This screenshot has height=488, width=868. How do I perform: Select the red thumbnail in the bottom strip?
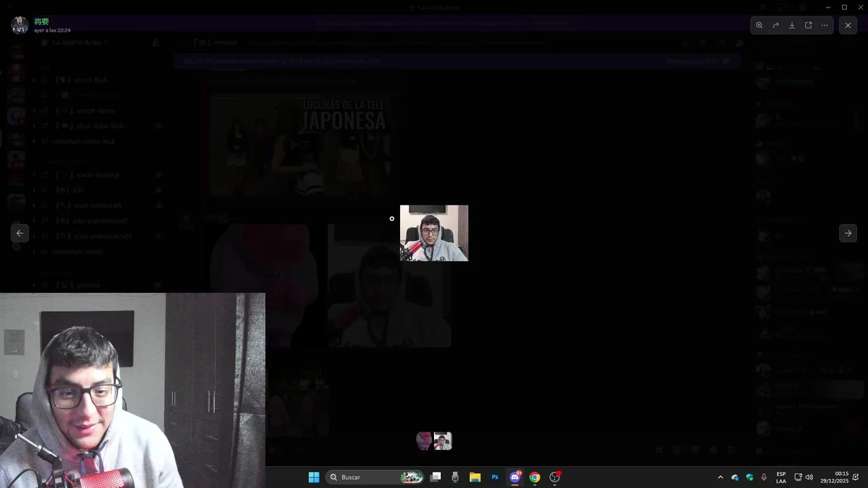point(424,441)
